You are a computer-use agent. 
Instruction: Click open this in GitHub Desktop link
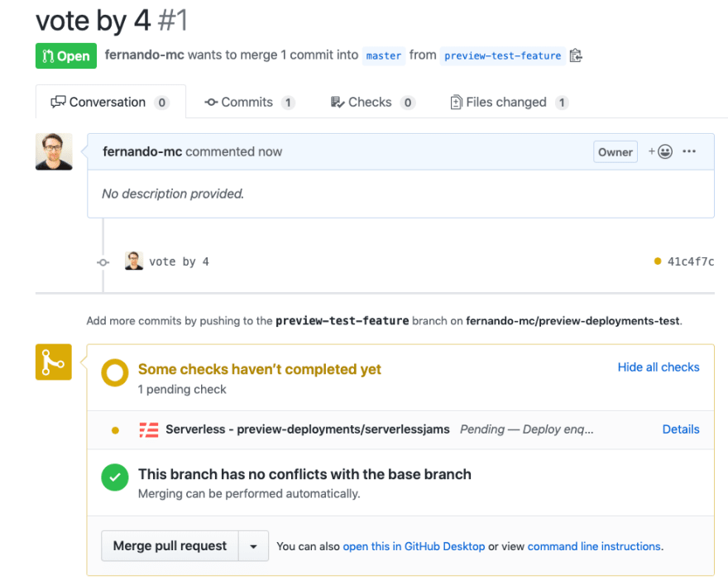tap(414, 546)
